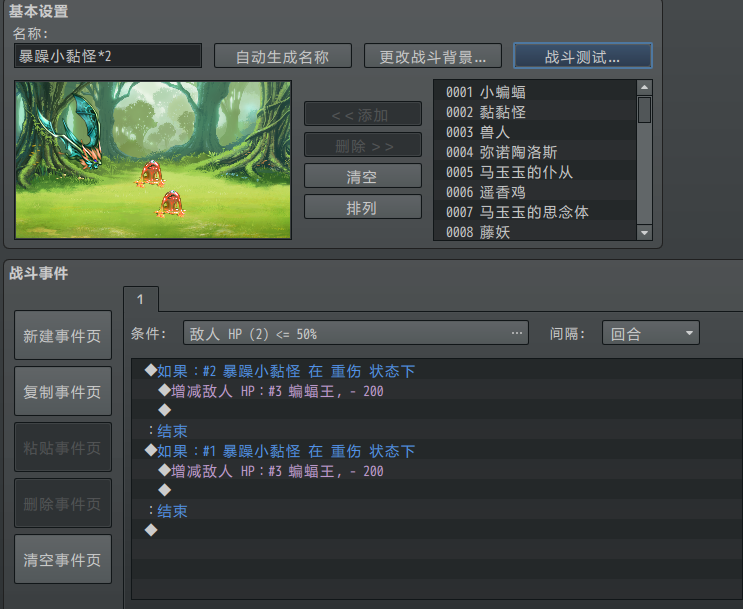Open 更改战斗背景... dialog
Screen dimensions: 743x609
pyautogui.click(x=433, y=56)
